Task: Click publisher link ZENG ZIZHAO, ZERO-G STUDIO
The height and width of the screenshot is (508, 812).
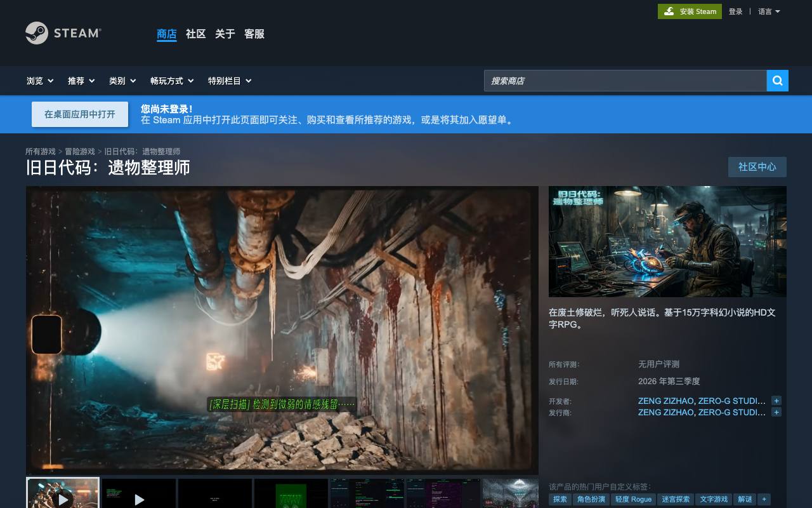Action: 702,412
